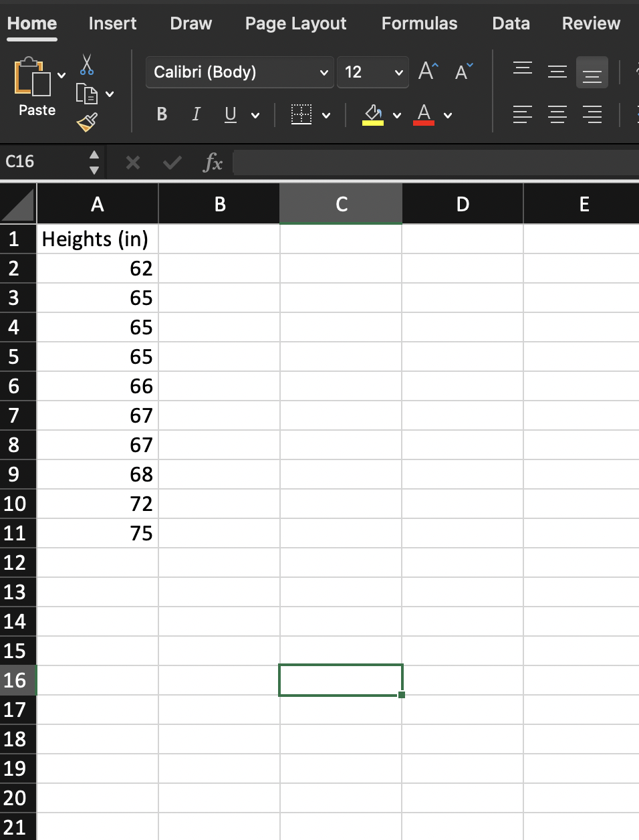
Task: Open the Data ribbon tab
Action: [511, 23]
